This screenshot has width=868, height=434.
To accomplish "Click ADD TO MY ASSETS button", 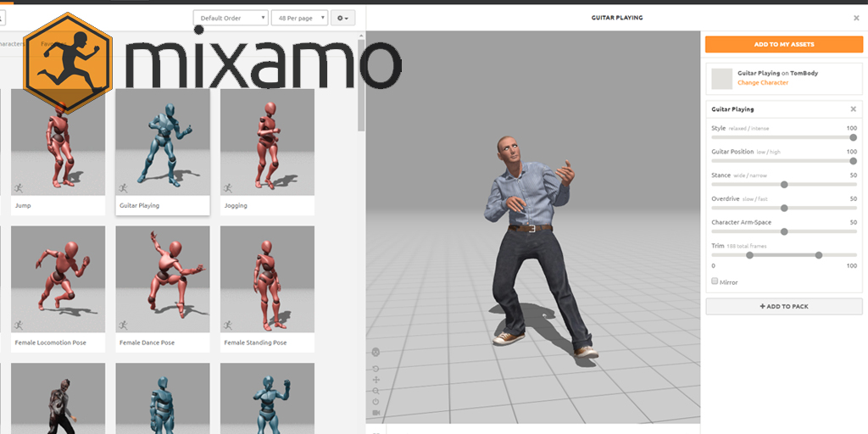I will coord(784,44).
